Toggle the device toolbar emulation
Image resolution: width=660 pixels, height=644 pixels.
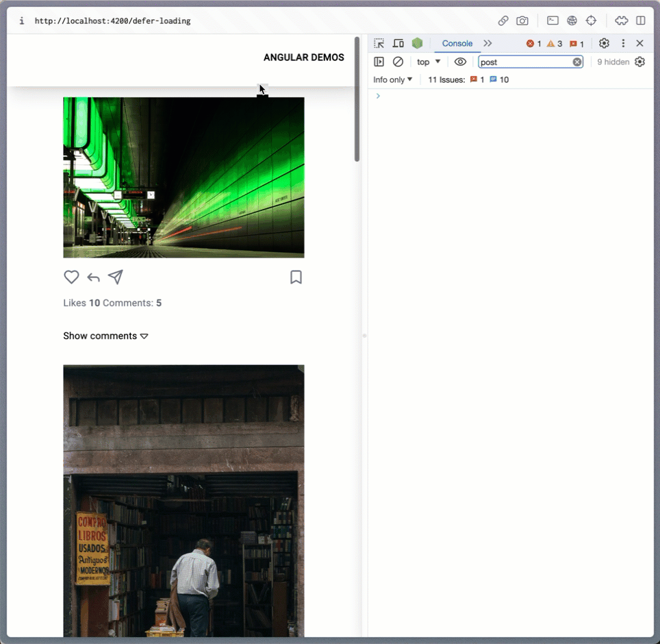click(398, 43)
